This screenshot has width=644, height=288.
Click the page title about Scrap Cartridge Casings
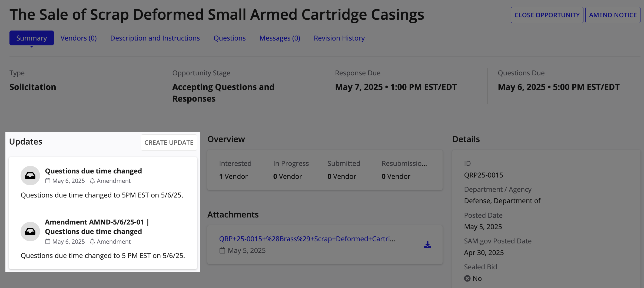click(x=217, y=15)
